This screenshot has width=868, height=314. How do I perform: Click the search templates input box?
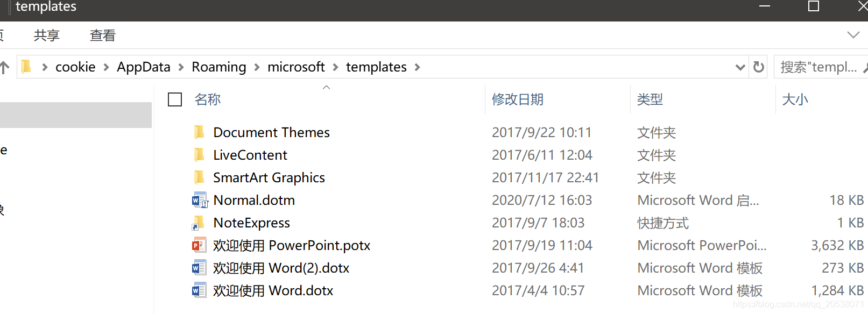pyautogui.click(x=821, y=67)
